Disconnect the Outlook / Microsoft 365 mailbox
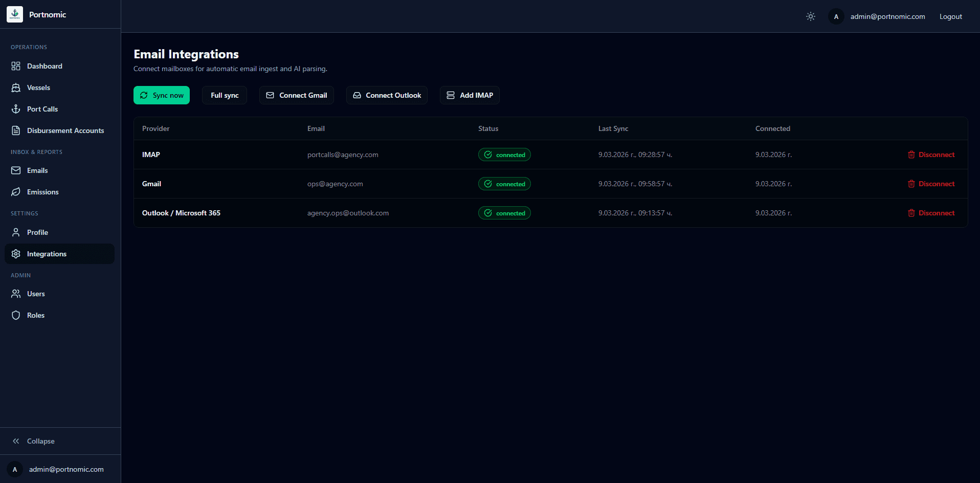 click(x=931, y=213)
